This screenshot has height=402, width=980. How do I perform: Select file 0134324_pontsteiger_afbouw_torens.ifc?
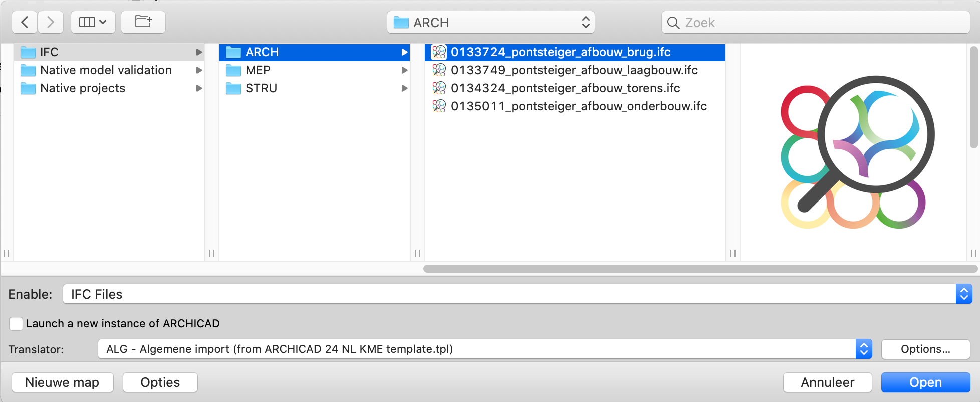(575, 88)
